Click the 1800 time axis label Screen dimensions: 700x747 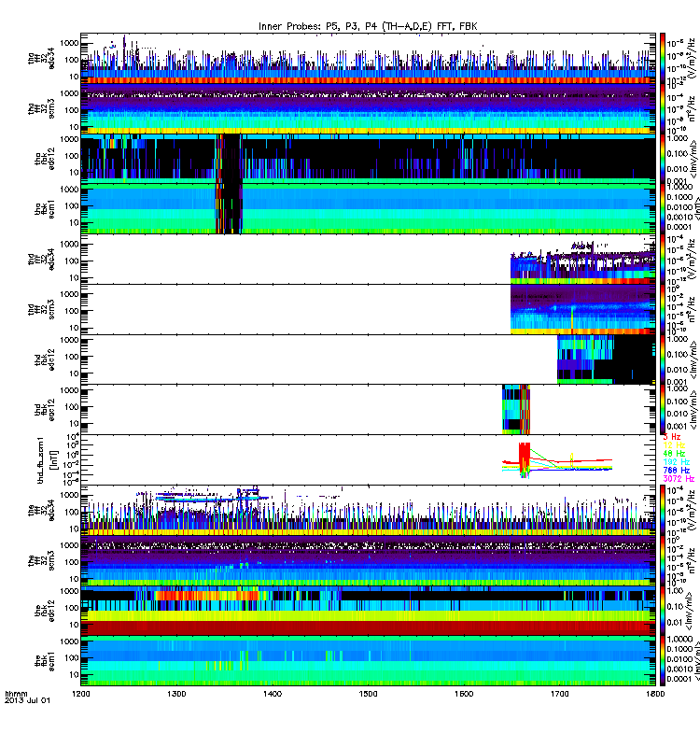[655, 694]
